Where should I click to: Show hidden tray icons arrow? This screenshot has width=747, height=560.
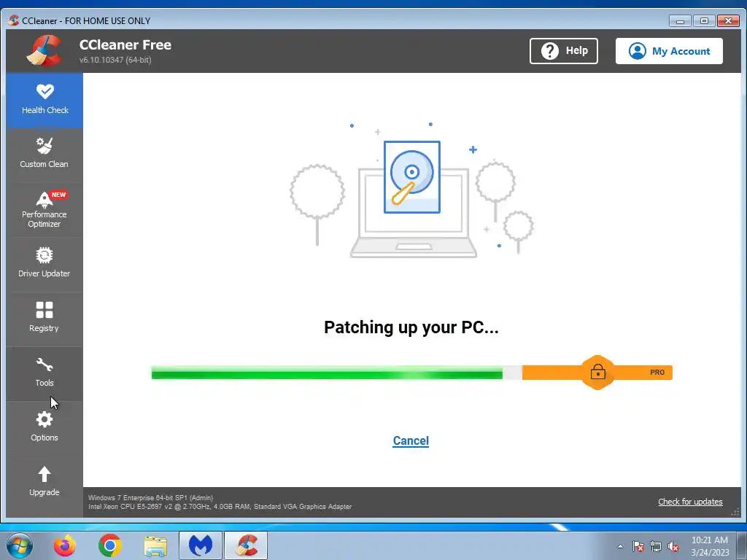[620, 546]
